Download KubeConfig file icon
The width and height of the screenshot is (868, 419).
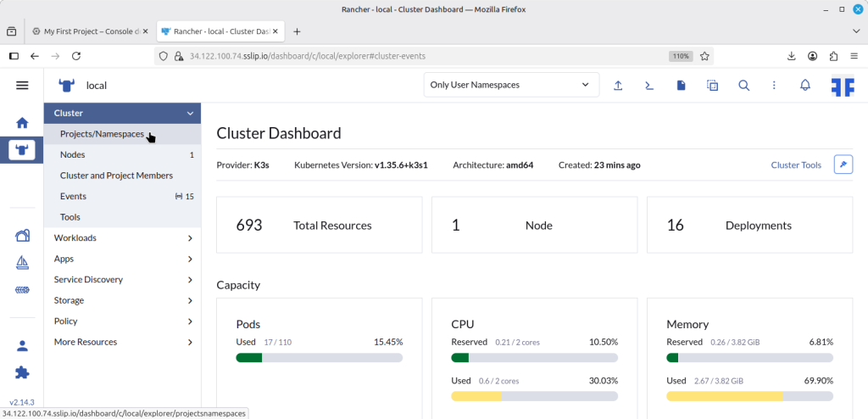tap(681, 86)
